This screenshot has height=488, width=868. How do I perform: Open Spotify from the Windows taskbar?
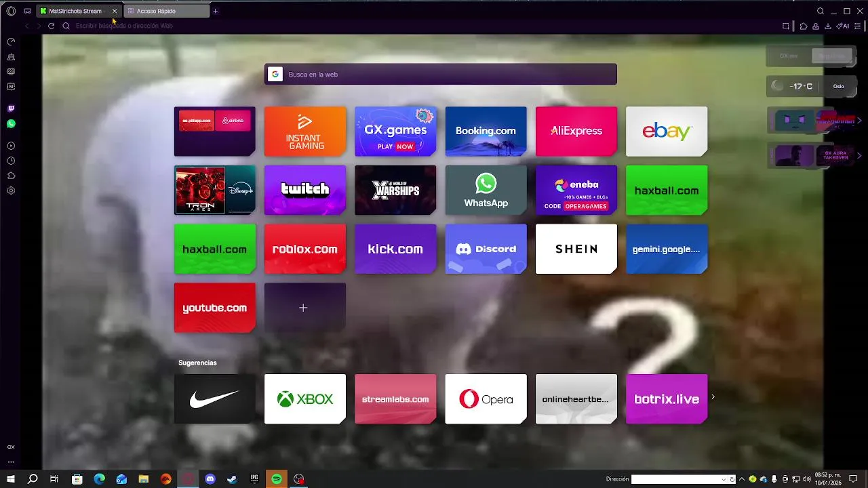[x=277, y=479]
